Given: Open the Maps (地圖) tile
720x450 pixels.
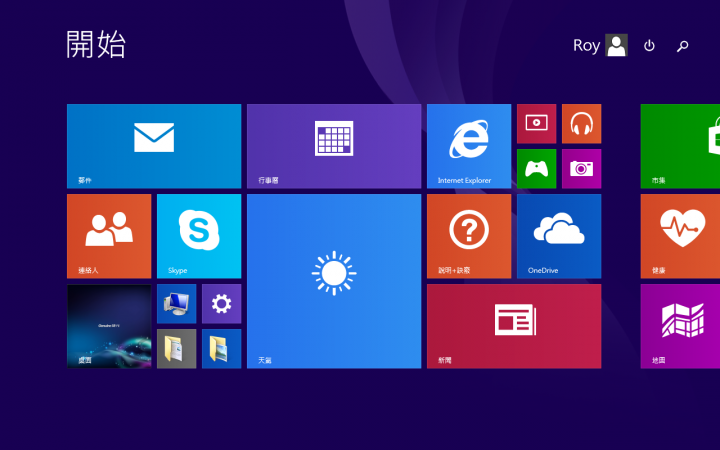Looking at the screenshot, I should pyautogui.click(x=680, y=325).
